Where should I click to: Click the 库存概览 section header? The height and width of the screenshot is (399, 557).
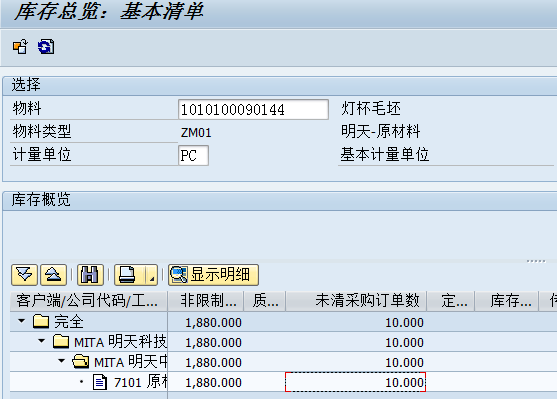(x=41, y=200)
